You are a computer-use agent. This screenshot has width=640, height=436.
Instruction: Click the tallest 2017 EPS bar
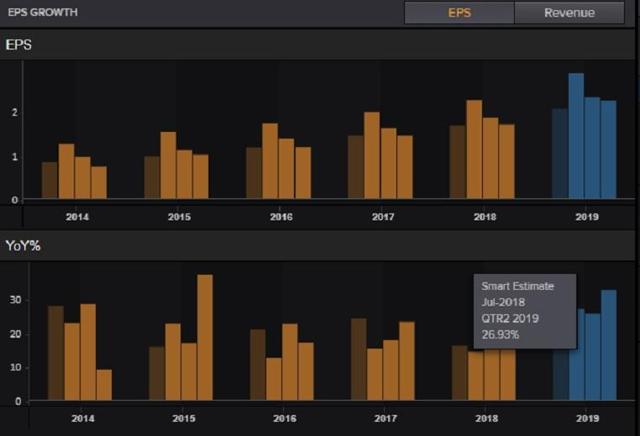[x=372, y=156]
